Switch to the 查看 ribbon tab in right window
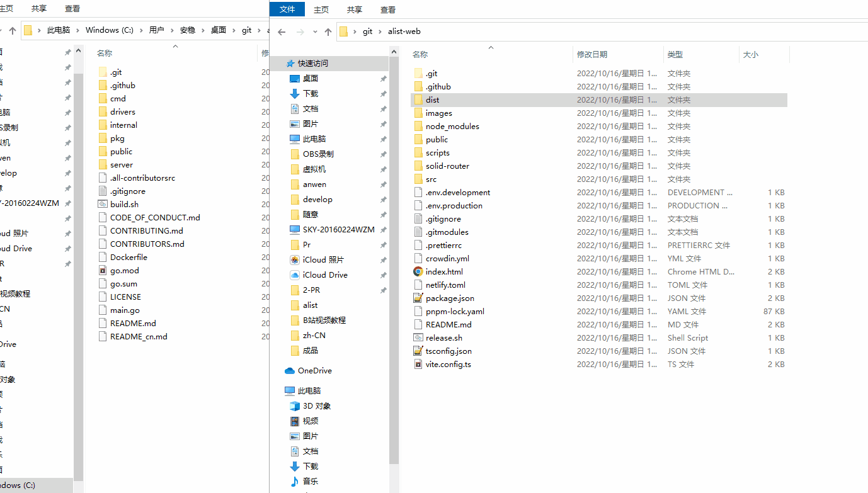 click(x=388, y=9)
